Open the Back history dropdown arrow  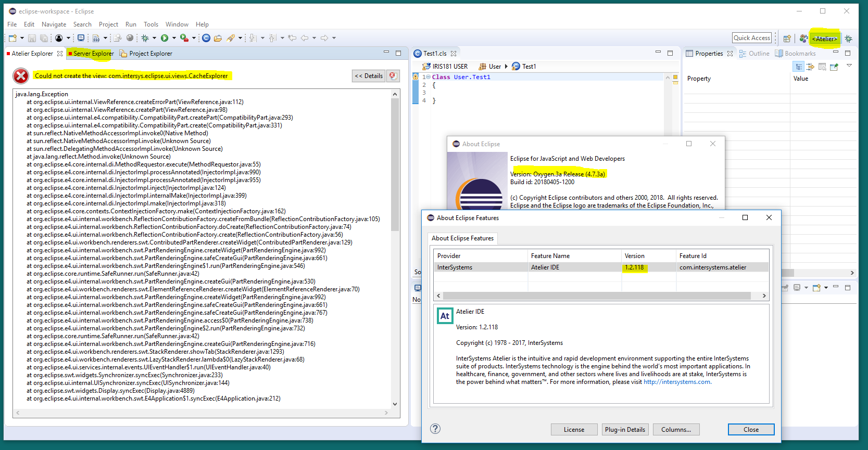pos(314,38)
